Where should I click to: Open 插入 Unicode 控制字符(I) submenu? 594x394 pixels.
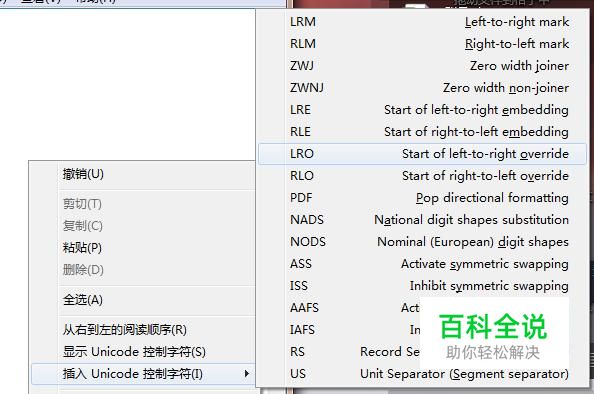(143, 374)
